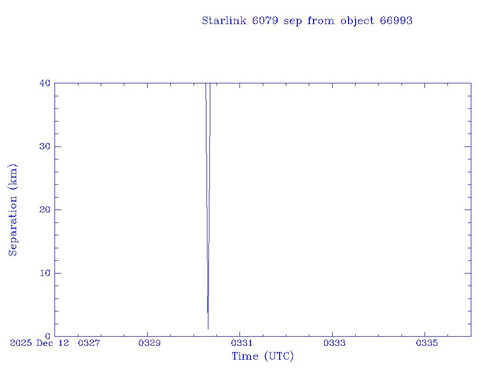
Task: Click the y-axis tick label '10'
Action: pyautogui.click(x=45, y=273)
